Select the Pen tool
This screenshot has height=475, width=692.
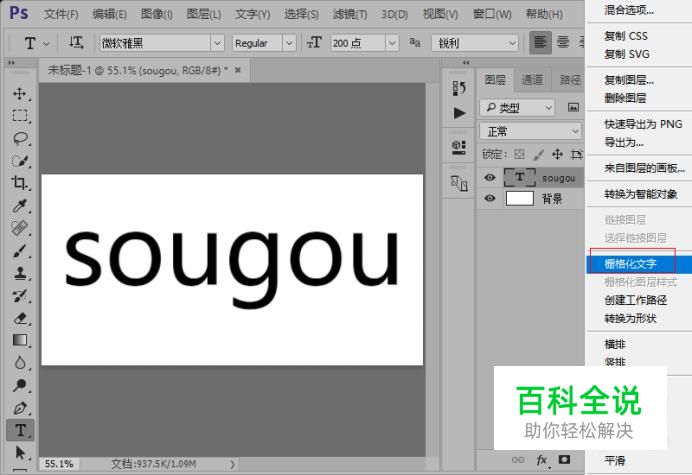click(19, 408)
